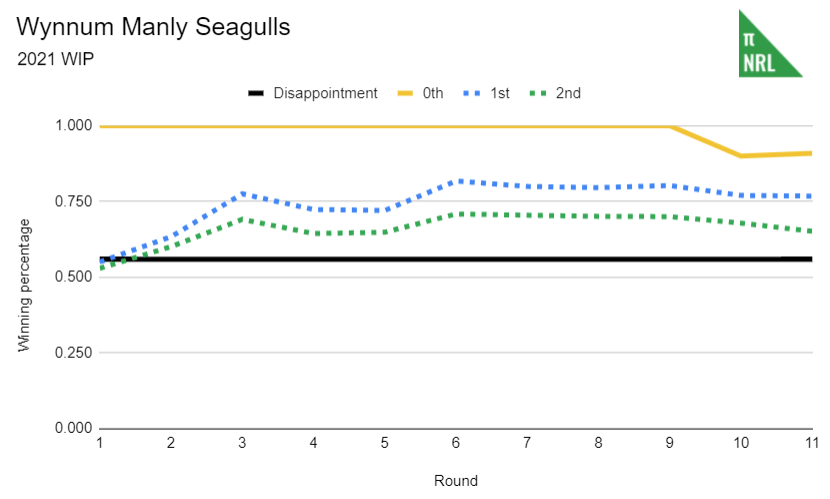Click the yellow 0th line dip at round 10
Screen dimensions: 830x499
coord(739,156)
